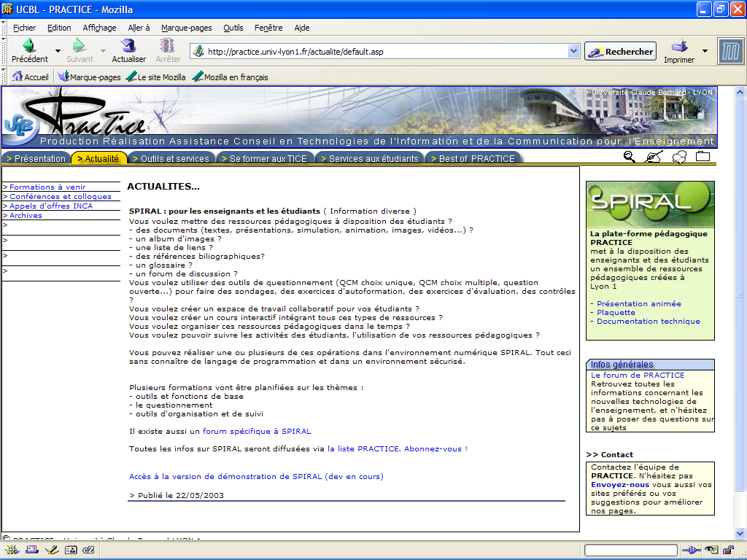
Task: Switch to the Actualité tab
Action: (x=98, y=158)
